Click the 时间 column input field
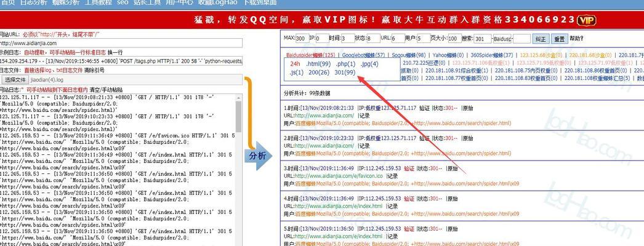 tap(348, 39)
